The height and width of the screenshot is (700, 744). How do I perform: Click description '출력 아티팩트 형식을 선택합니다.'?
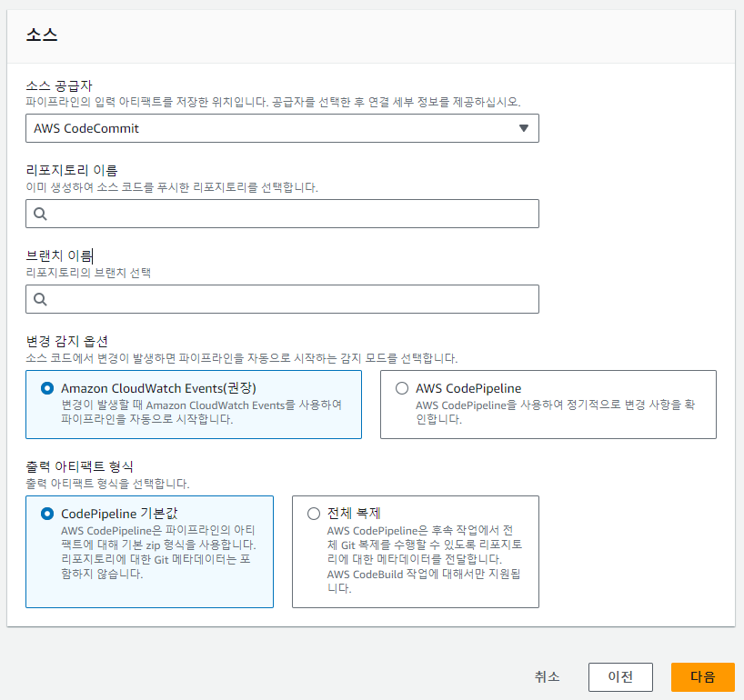coord(107,484)
